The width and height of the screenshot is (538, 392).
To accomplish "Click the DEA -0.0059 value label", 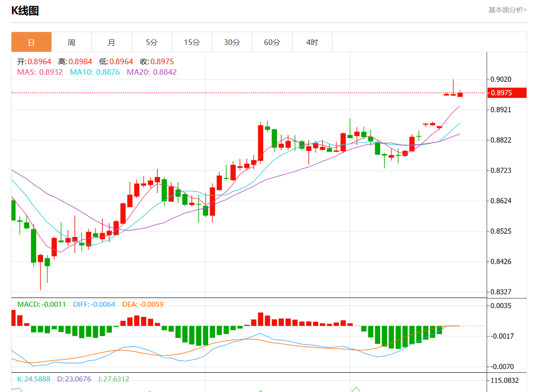I will (x=143, y=304).
